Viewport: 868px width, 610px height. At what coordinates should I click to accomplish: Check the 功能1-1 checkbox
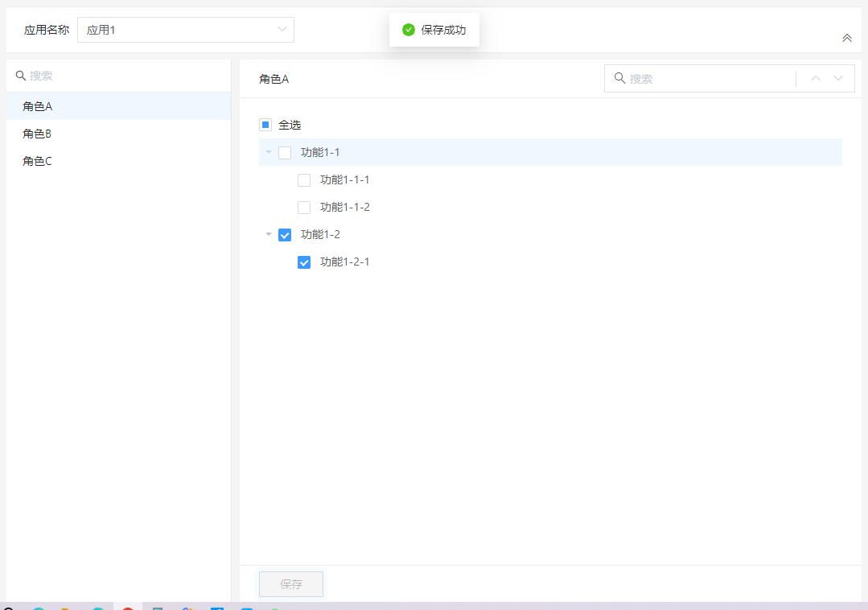[285, 153]
